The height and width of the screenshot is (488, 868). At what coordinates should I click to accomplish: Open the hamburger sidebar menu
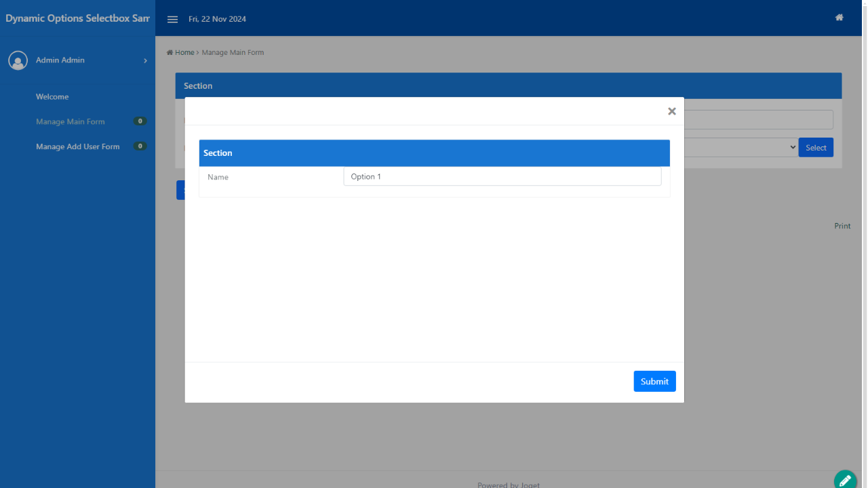[x=172, y=19]
